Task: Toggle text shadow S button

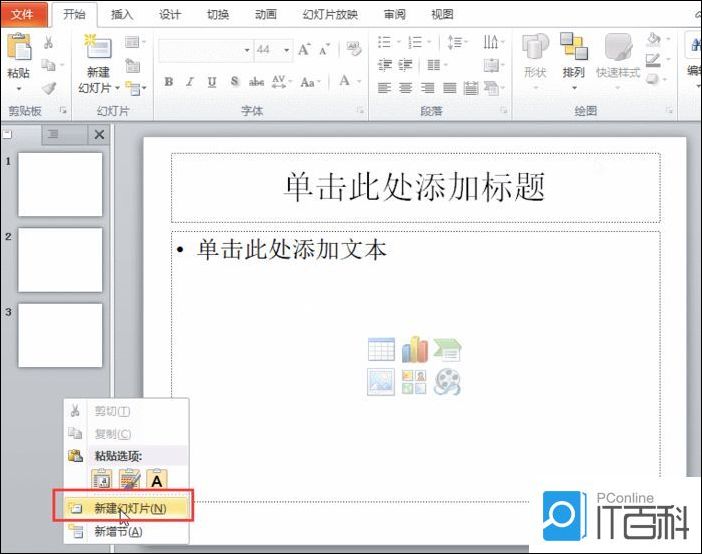Action: [x=235, y=82]
